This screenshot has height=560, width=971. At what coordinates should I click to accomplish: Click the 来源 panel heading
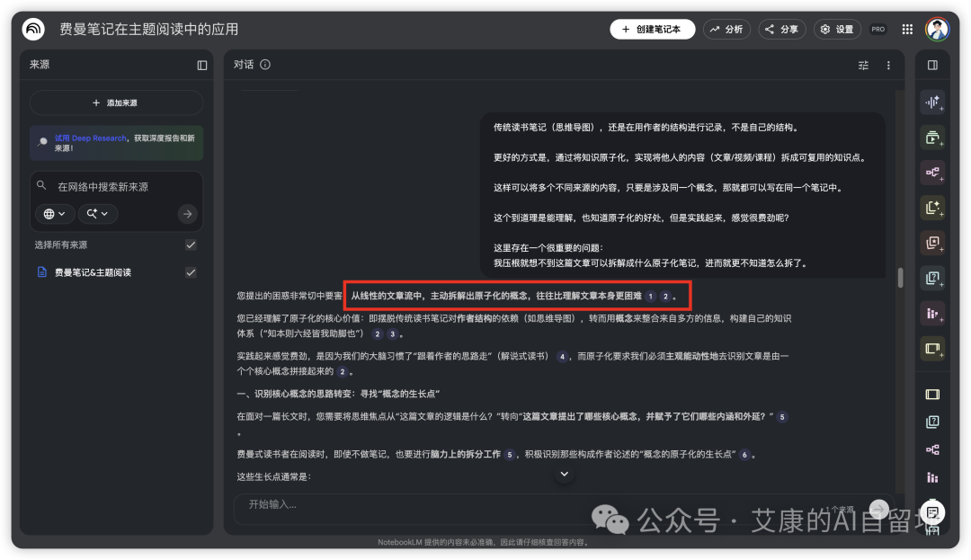(x=40, y=65)
